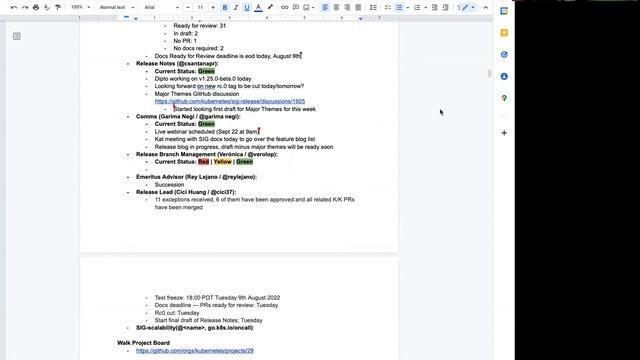
Task: Click 'Comms (Garima Negi / @garima negi):' heading
Action: tap(188, 117)
